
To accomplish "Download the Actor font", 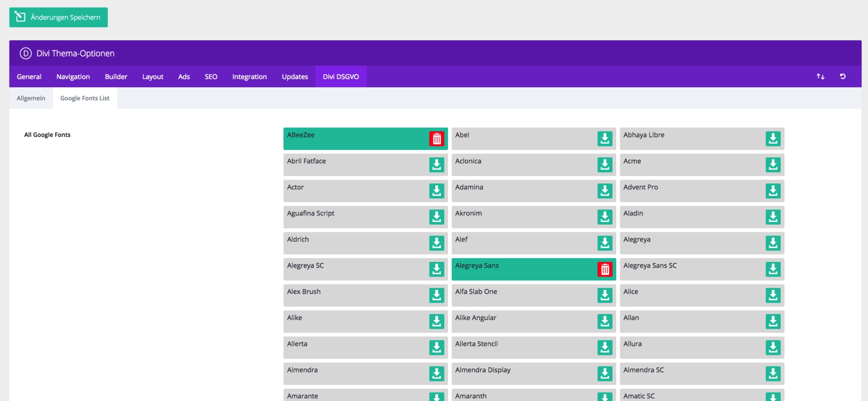I will click(x=437, y=191).
